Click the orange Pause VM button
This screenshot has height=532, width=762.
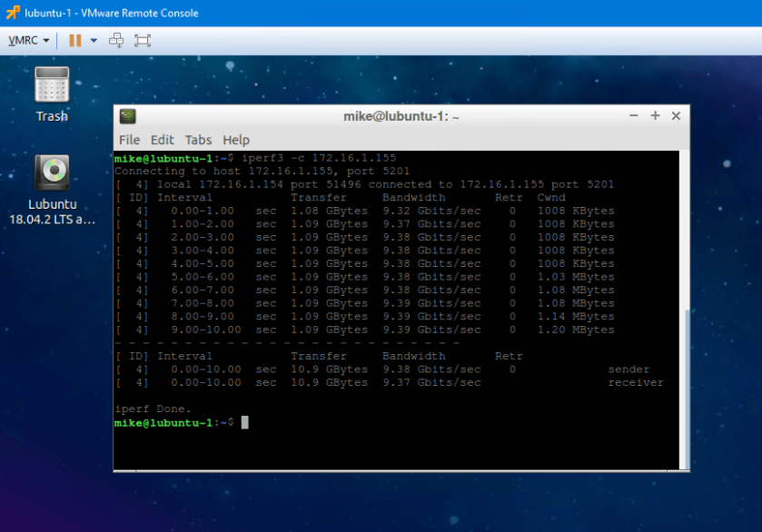(x=74, y=41)
